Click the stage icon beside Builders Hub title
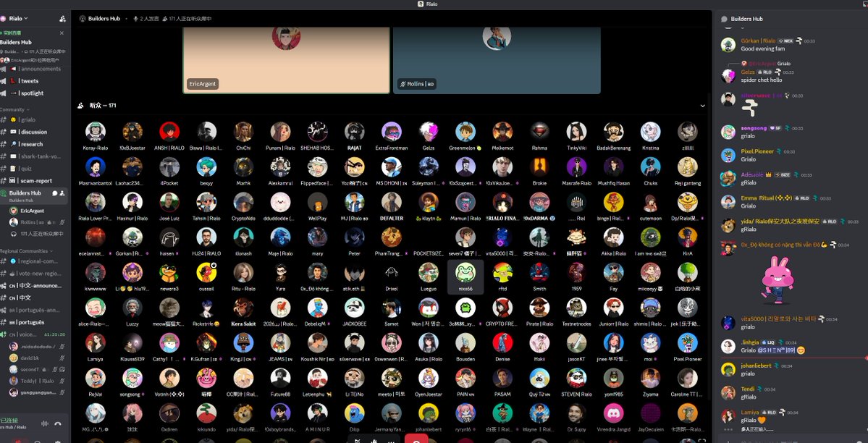 (x=83, y=18)
